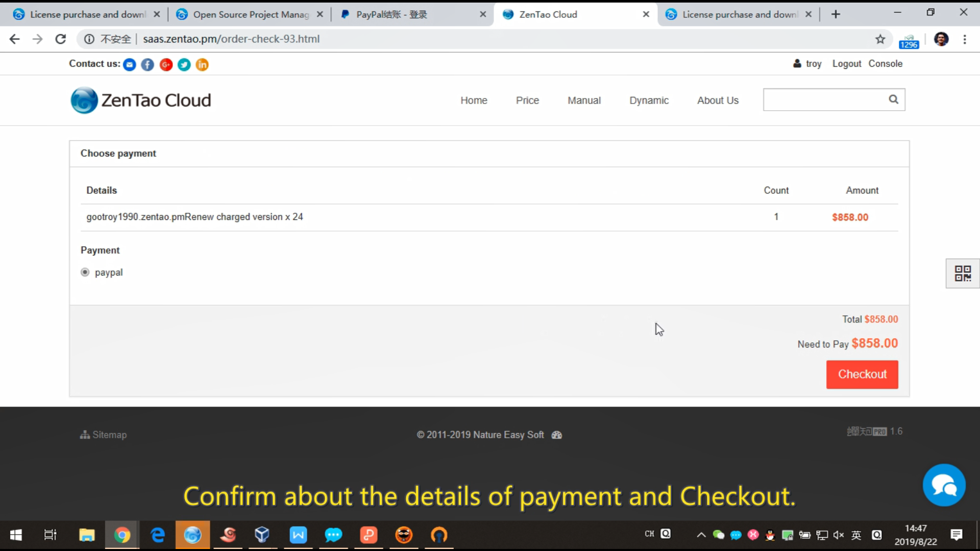Open the Dynamic menu item
Viewport: 980px width, 551px height.
pos(649,101)
